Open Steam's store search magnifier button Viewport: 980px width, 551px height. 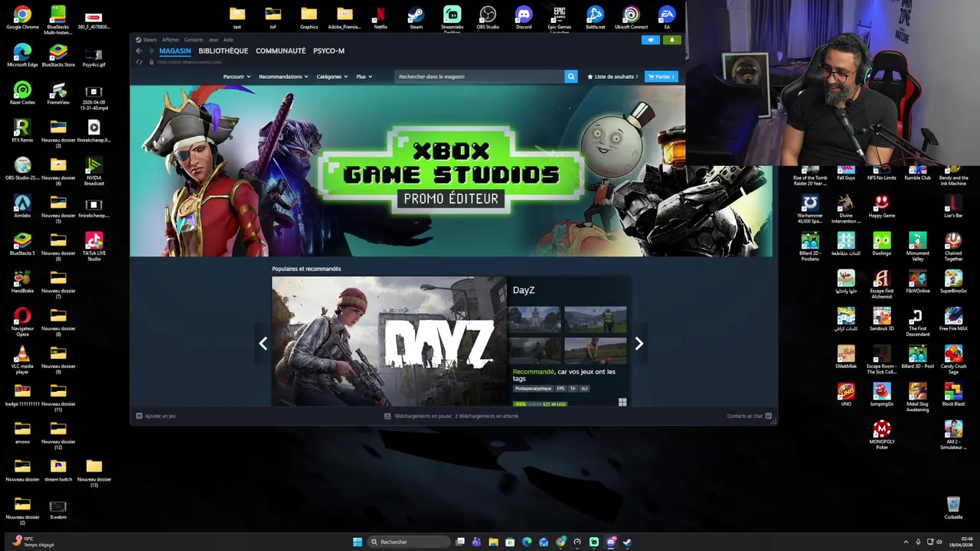pyautogui.click(x=570, y=77)
